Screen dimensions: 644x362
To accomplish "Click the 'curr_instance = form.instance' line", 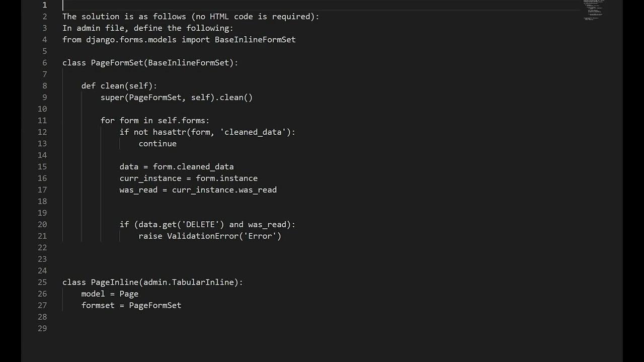I will click(x=189, y=178).
